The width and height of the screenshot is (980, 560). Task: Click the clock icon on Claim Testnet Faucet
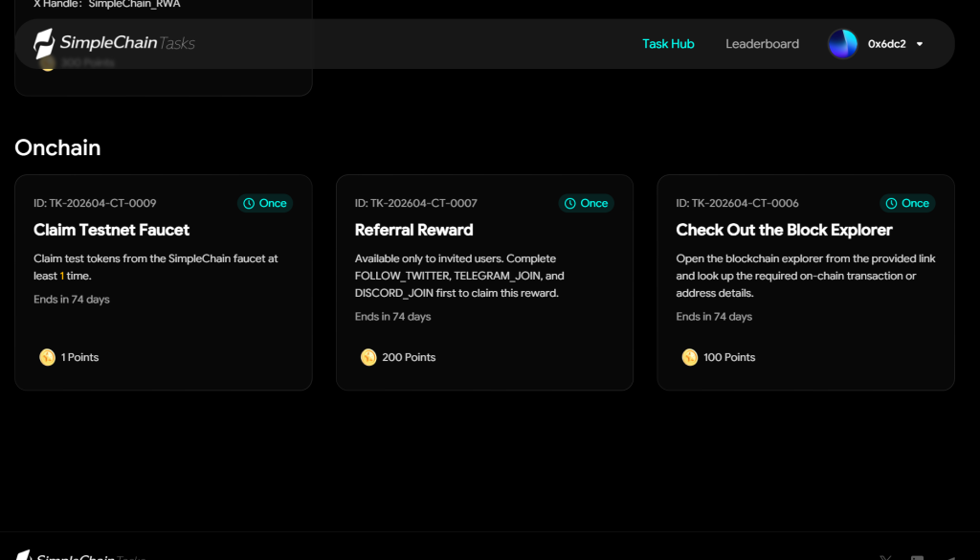tap(249, 203)
